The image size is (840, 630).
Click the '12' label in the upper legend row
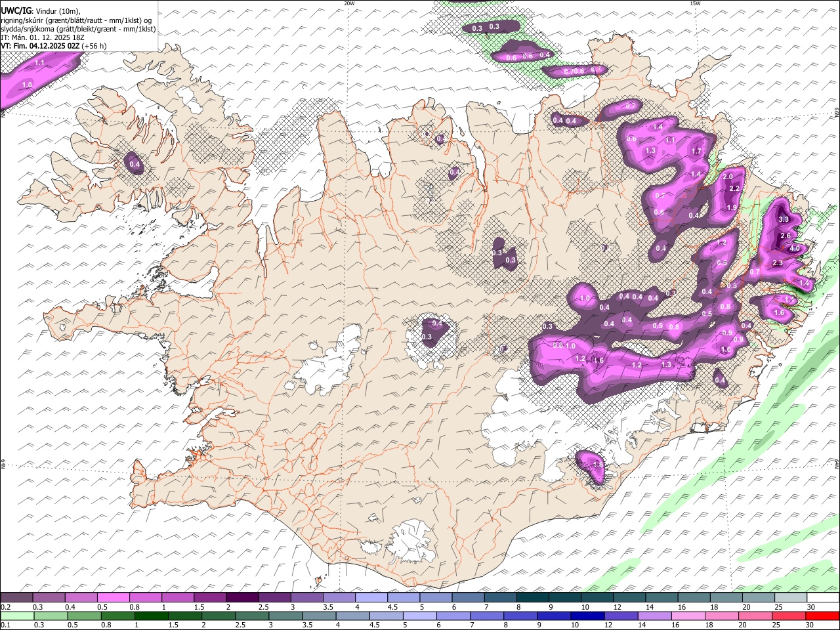(x=618, y=607)
